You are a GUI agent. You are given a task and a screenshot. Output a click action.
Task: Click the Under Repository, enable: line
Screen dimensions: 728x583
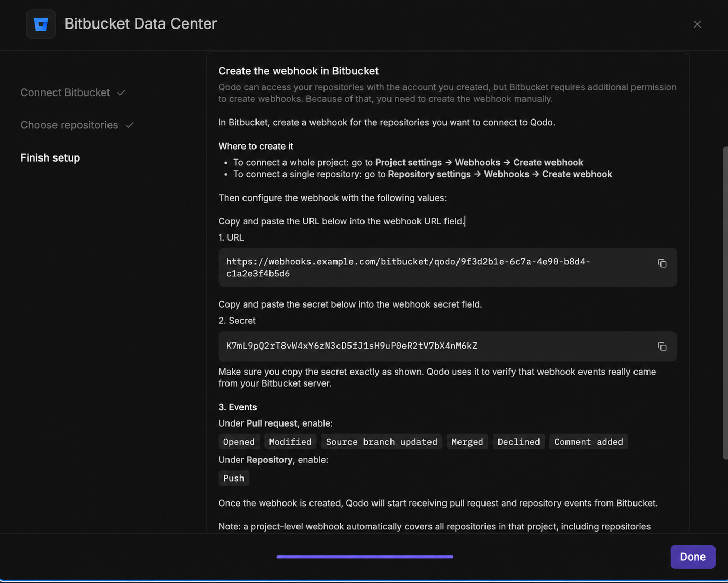pyautogui.click(x=273, y=460)
